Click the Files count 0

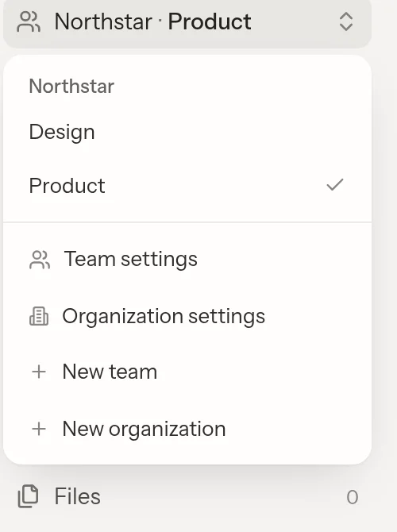click(x=353, y=497)
